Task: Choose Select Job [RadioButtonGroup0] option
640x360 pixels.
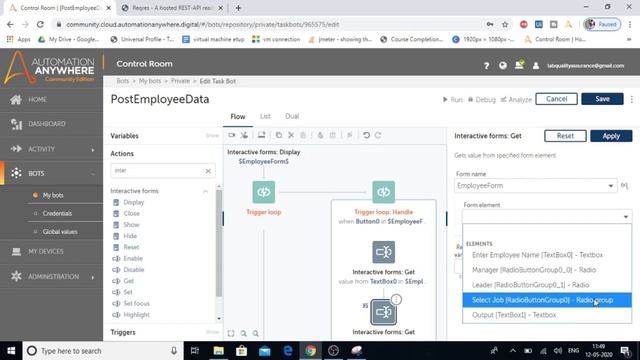Action: click(547, 300)
